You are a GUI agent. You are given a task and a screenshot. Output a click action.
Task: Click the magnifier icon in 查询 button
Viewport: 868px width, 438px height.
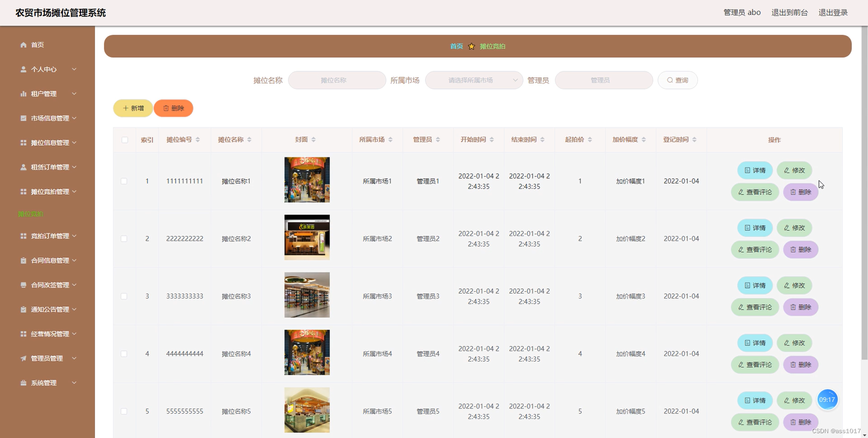[669, 80]
